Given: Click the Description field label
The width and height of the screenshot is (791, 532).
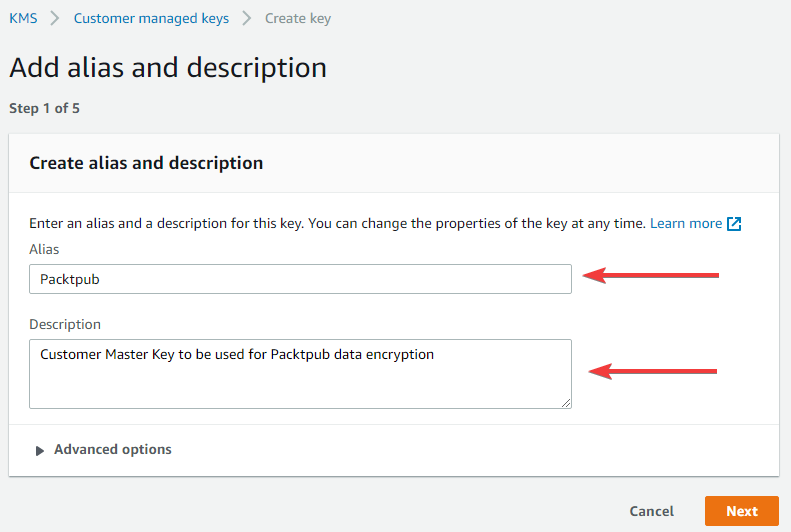Looking at the screenshot, I should 65,324.
